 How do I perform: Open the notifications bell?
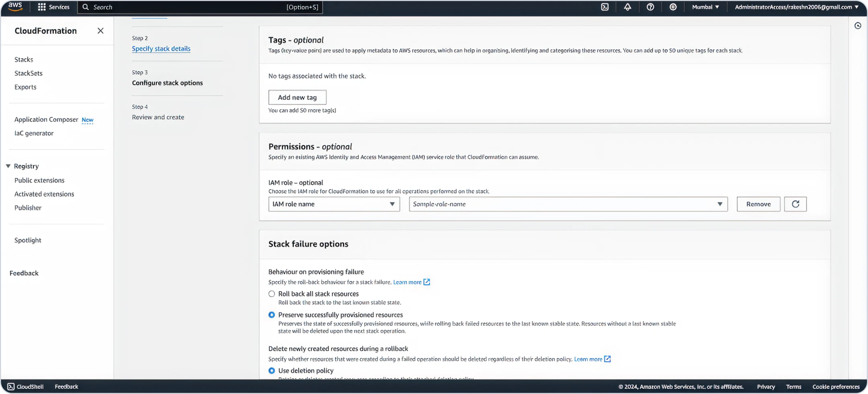627,7
